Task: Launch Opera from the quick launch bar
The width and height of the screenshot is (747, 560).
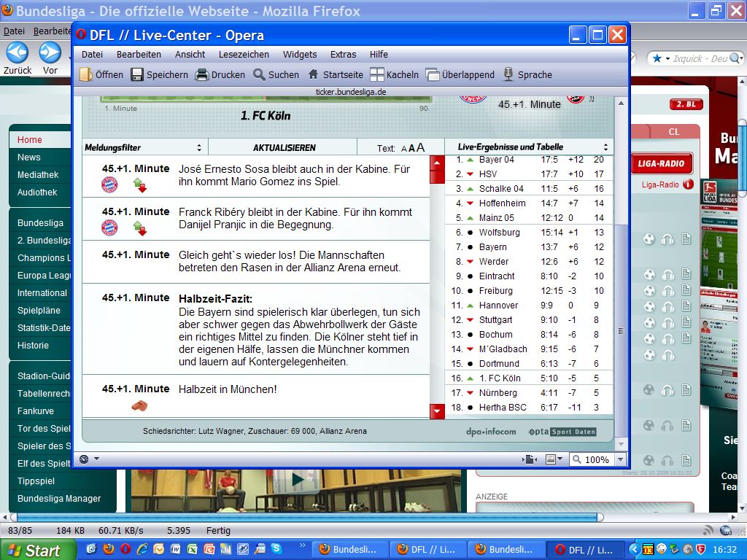Action: [125, 549]
